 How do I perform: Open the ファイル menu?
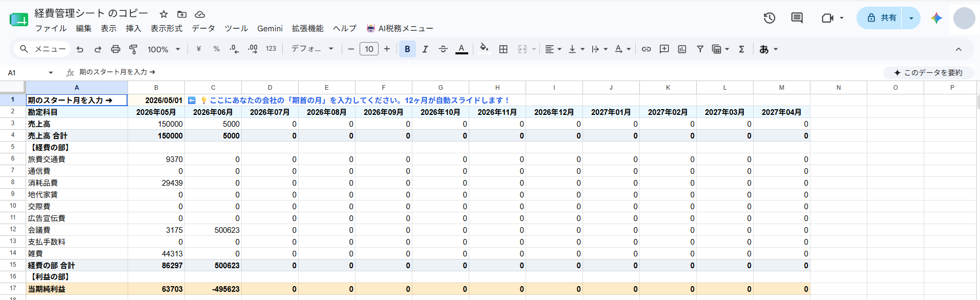click(x=51, y=29)
